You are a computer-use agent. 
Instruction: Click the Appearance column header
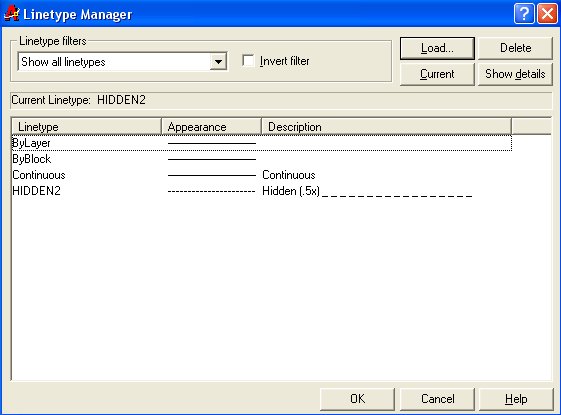click(x=211, y=127)
